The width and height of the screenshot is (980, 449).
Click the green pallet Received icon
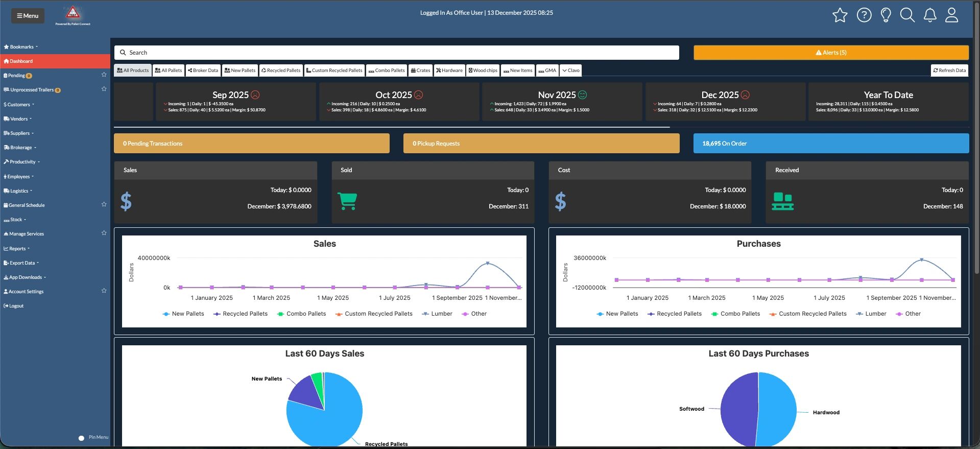782,201
